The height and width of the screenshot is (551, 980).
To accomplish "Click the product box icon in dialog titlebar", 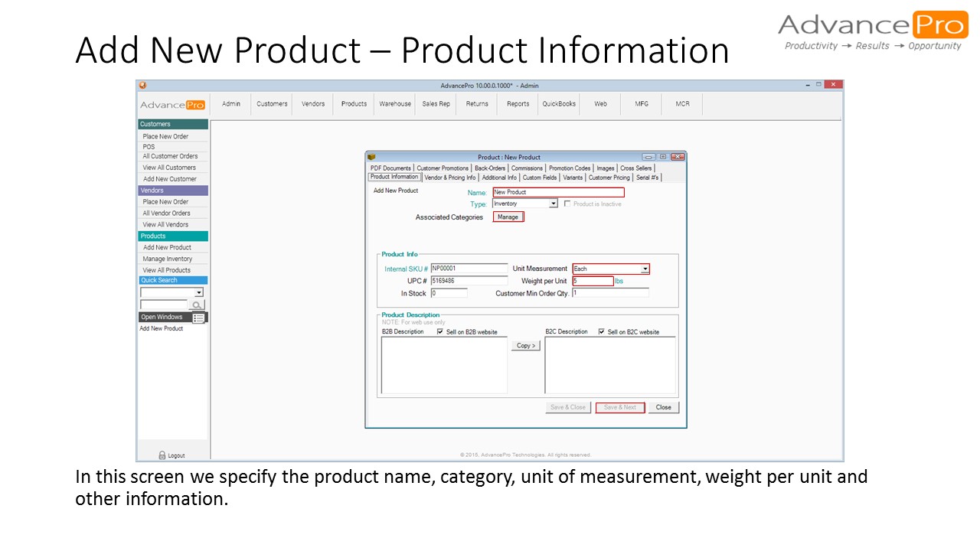I will (x=372, y=157).
